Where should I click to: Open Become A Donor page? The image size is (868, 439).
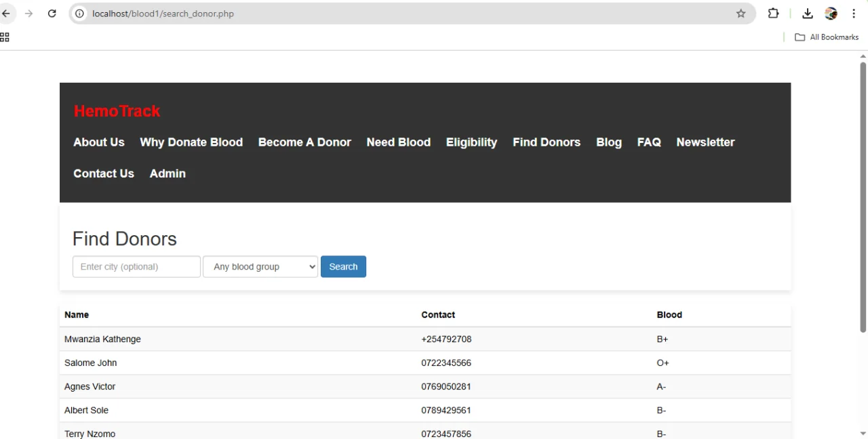click(304, 142)
